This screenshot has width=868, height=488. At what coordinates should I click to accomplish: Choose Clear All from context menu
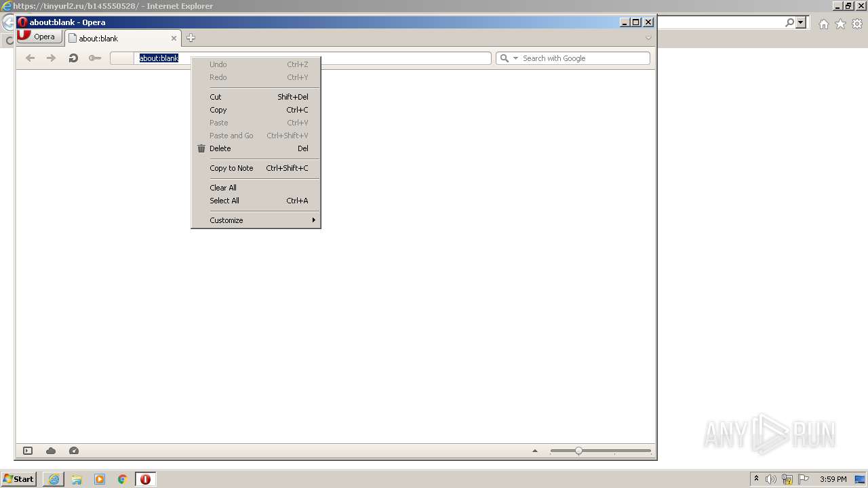[x=256, y=188]
